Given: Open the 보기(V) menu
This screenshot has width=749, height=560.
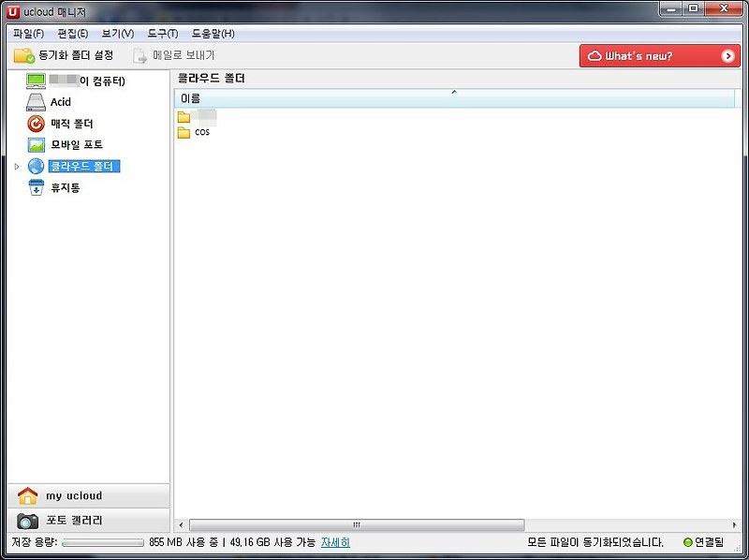Looking at the screenshot, I should (118, 34).
